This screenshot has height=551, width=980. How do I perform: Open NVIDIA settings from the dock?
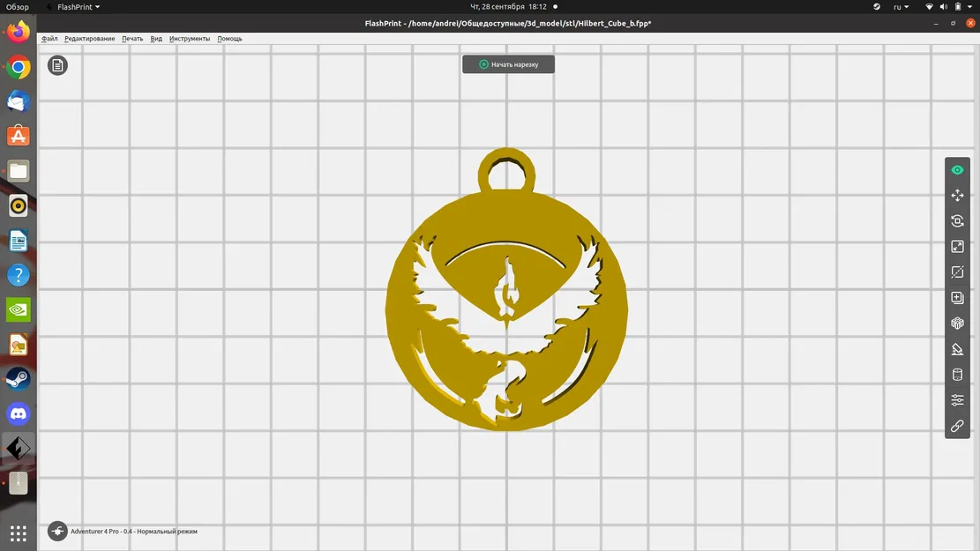pos(19,309)
